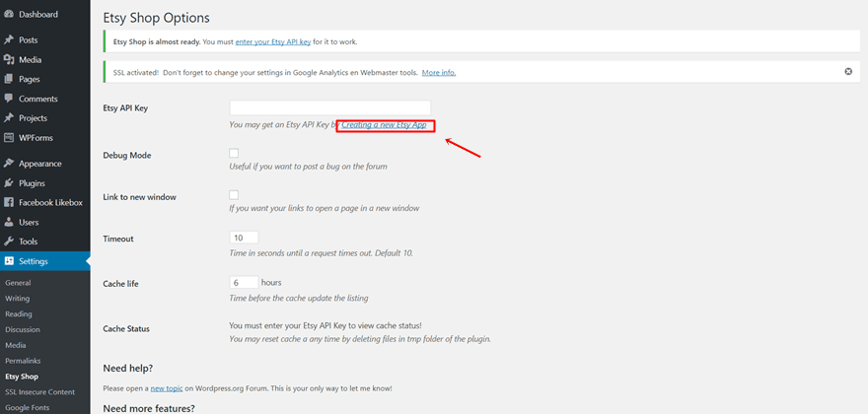This screenshot has width=868, height=414.
Task: Open the General settings submenu
Action: pyautogui.click(x=18, y=283)
